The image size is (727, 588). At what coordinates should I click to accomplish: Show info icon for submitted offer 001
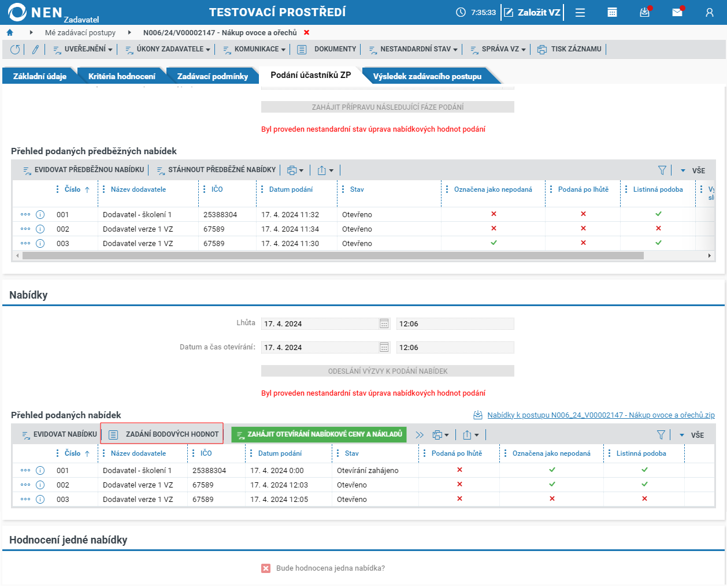(x=40, y=470)
